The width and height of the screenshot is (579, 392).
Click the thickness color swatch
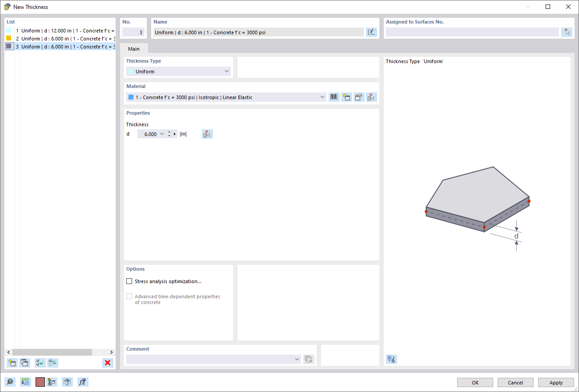(x=40, y=382)
